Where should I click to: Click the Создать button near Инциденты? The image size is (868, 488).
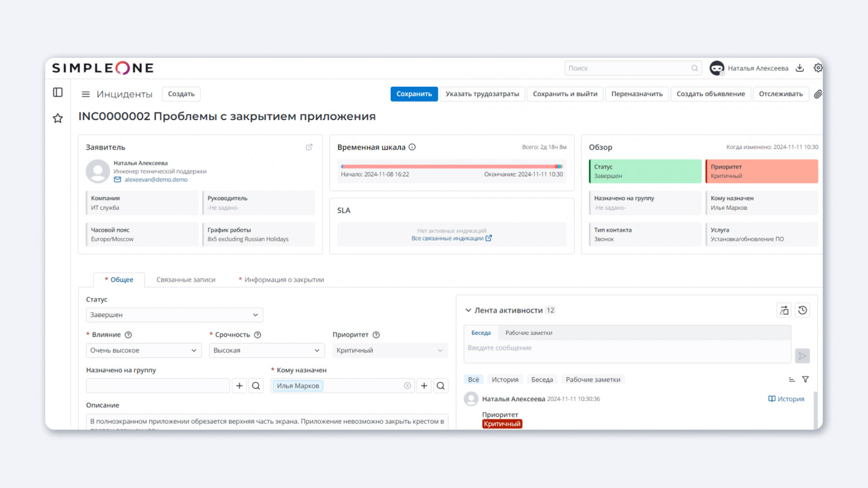(181, 94)
